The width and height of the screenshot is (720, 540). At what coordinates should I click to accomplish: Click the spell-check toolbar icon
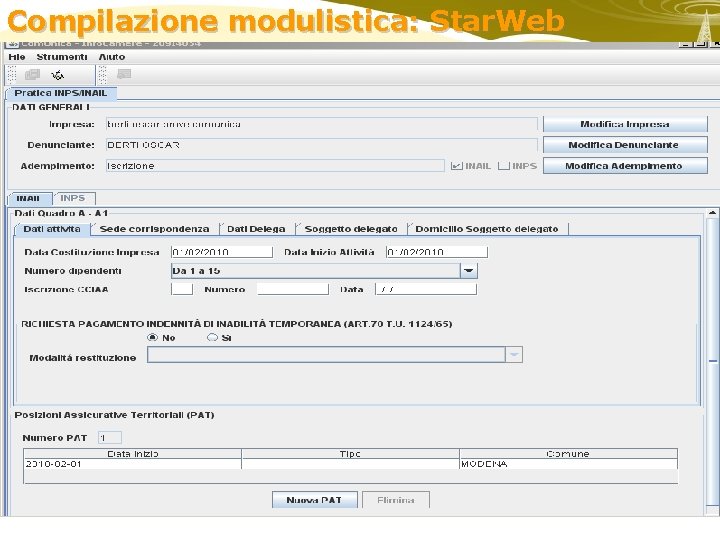click(57, 74)
